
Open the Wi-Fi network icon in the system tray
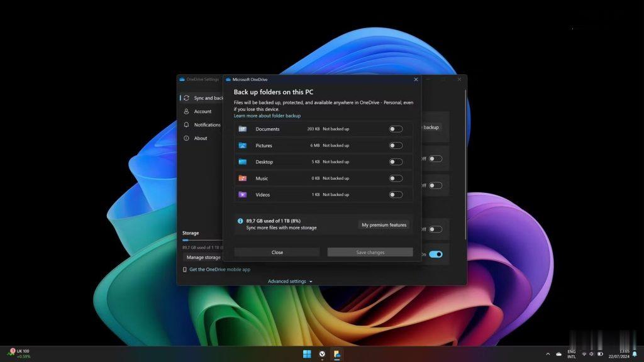coord(584,354)
